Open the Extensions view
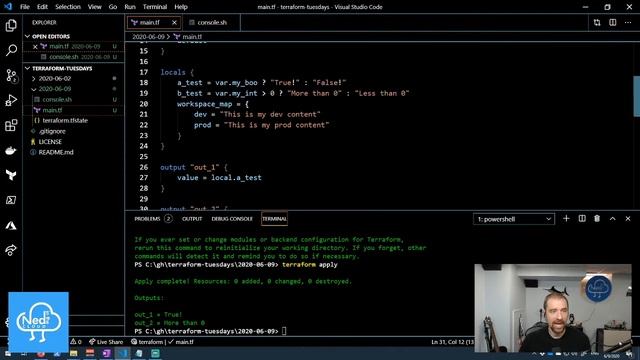The image size is (640, 360). [11, 125]
